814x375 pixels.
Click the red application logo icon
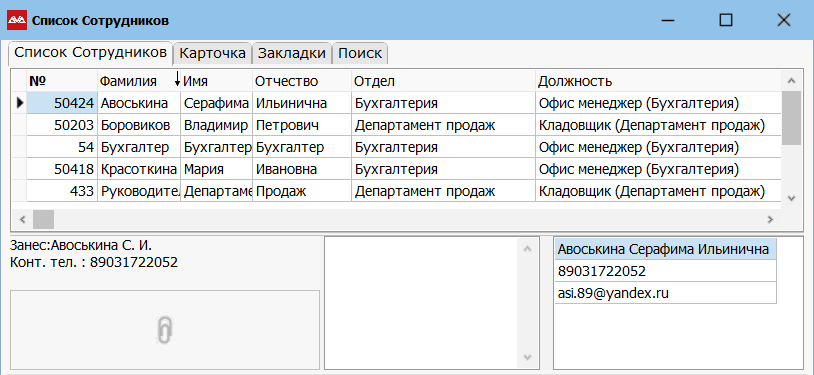pos(16,20)
